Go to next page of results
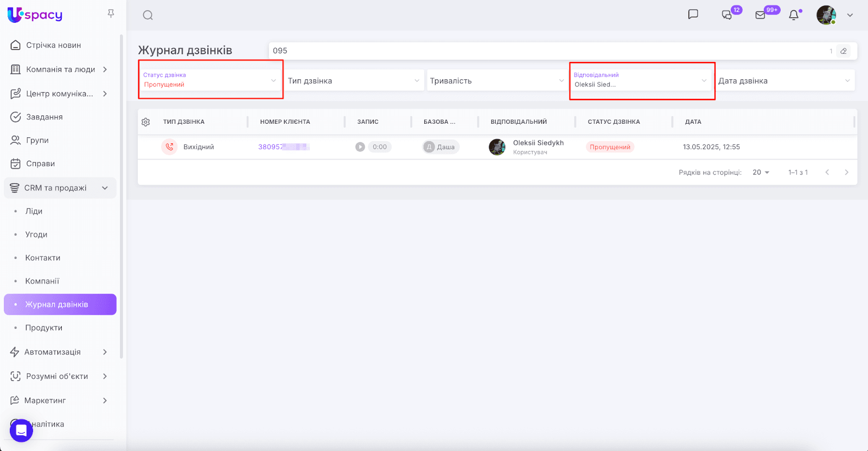 [x=846, y=173]
